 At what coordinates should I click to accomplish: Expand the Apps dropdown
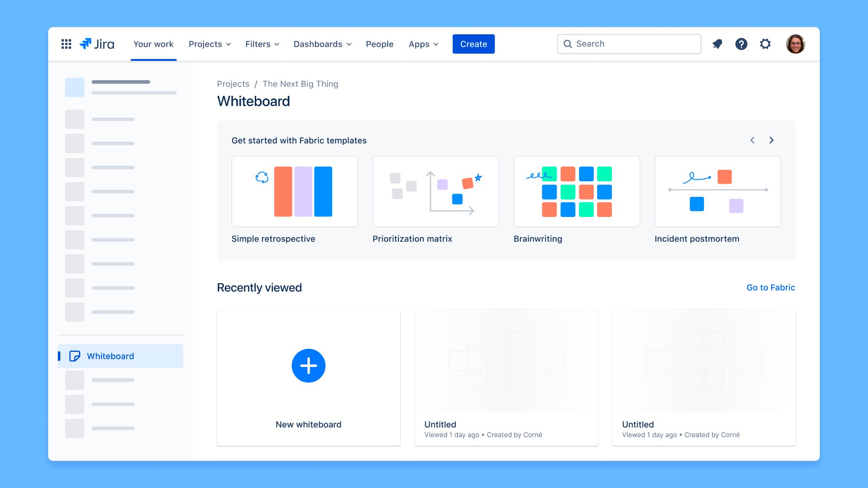click(x=424, y=44)
